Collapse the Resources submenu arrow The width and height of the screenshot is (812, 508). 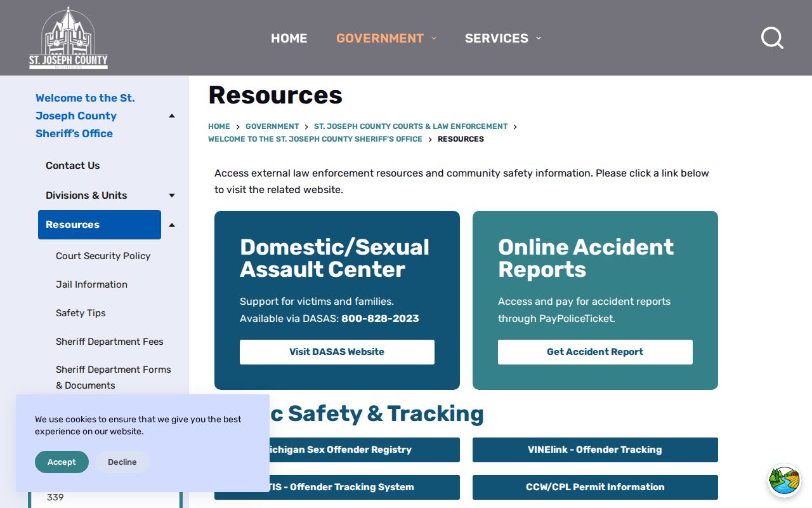171,225
